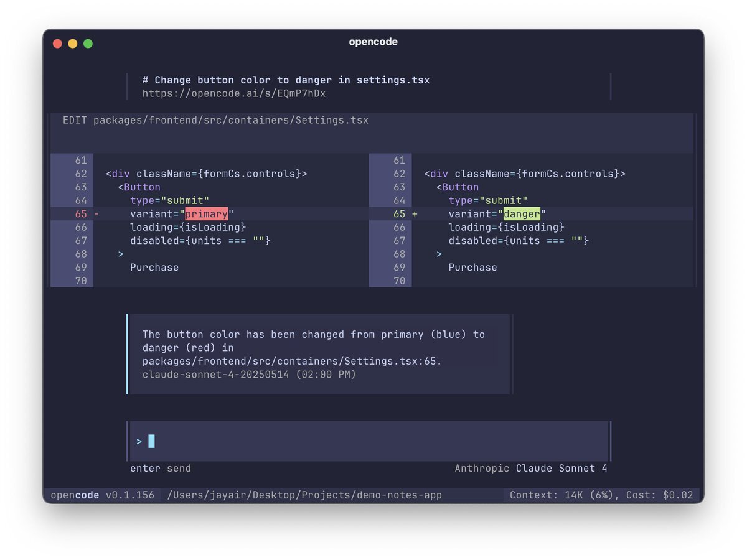
Task: Click the <Button tag in left pane
Action: click(x=139, y=187)
